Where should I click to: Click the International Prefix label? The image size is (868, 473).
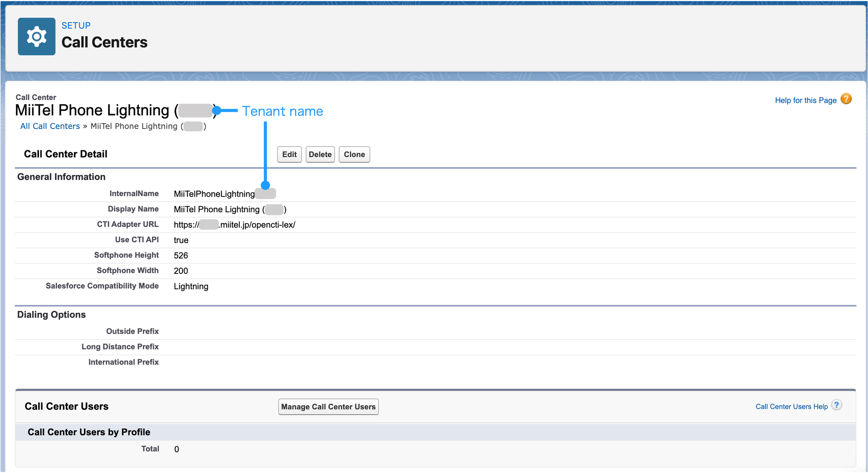pyautogui.click(x=123, y=362)
